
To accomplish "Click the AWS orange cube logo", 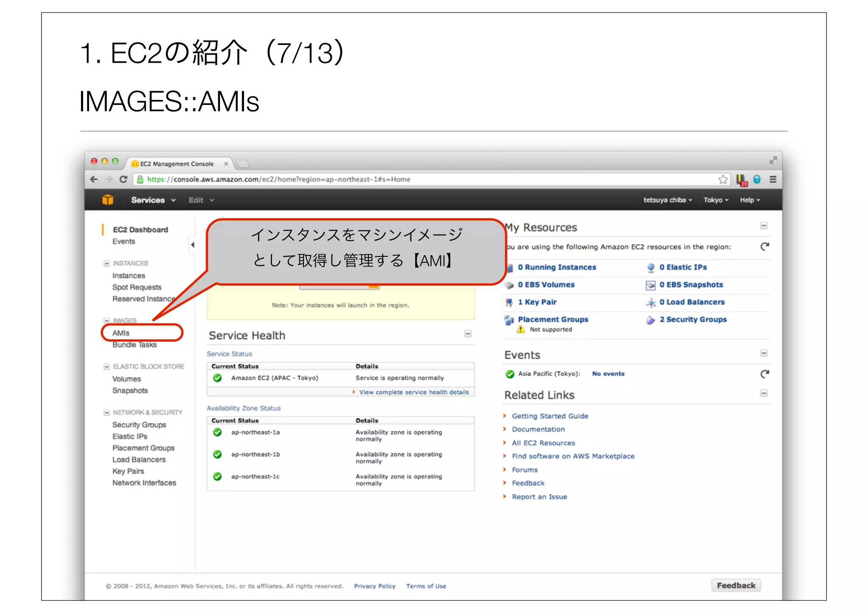I will [108, 200].
